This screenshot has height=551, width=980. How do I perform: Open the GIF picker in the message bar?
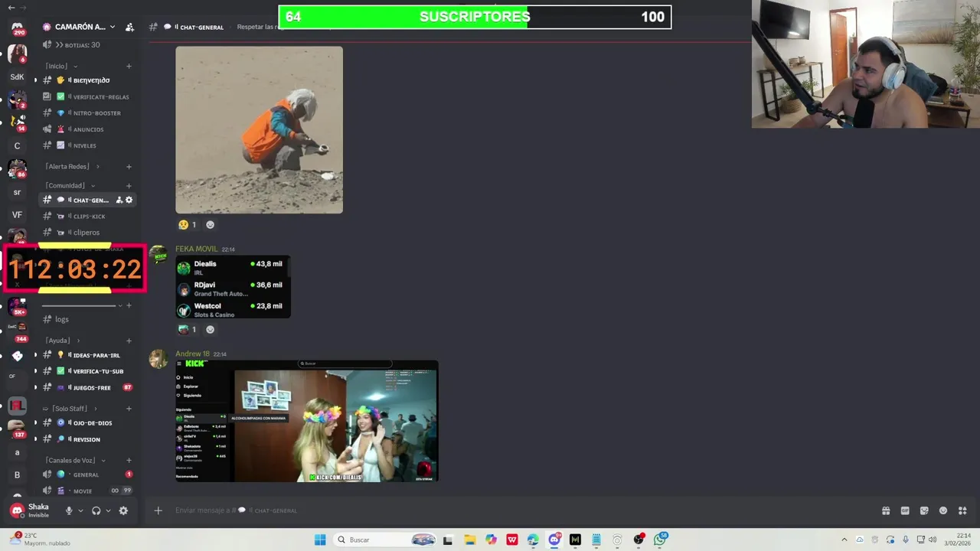tap(905, 510)
